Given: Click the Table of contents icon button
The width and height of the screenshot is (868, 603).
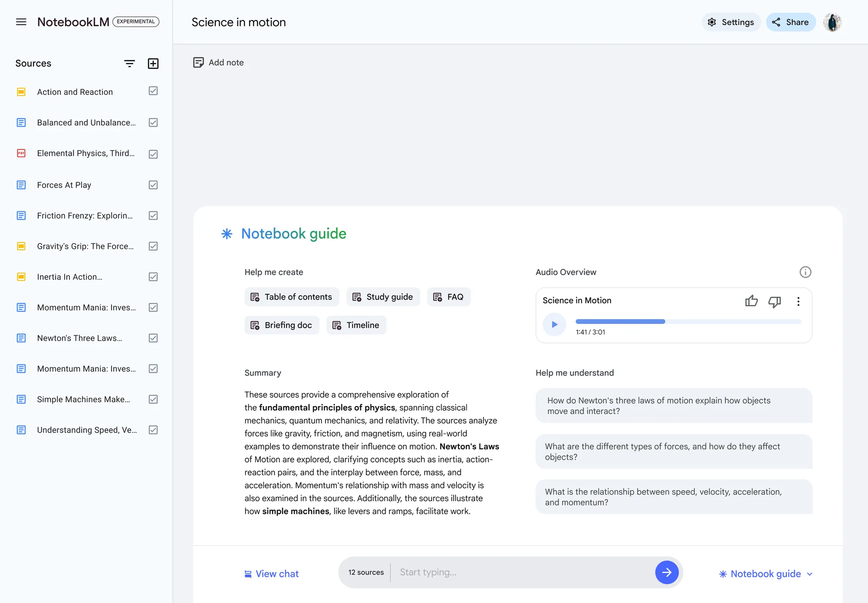Looking at the screenshot, I should coord(256,297).
